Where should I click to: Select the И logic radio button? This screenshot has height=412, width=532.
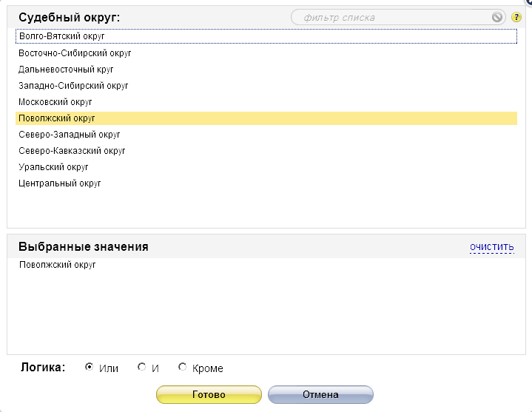(141, 367)
